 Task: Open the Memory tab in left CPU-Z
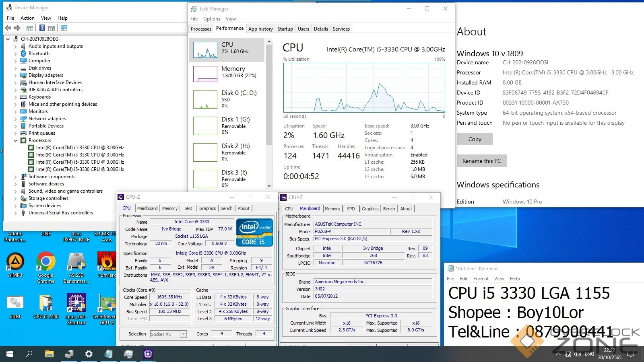(169, 208)
